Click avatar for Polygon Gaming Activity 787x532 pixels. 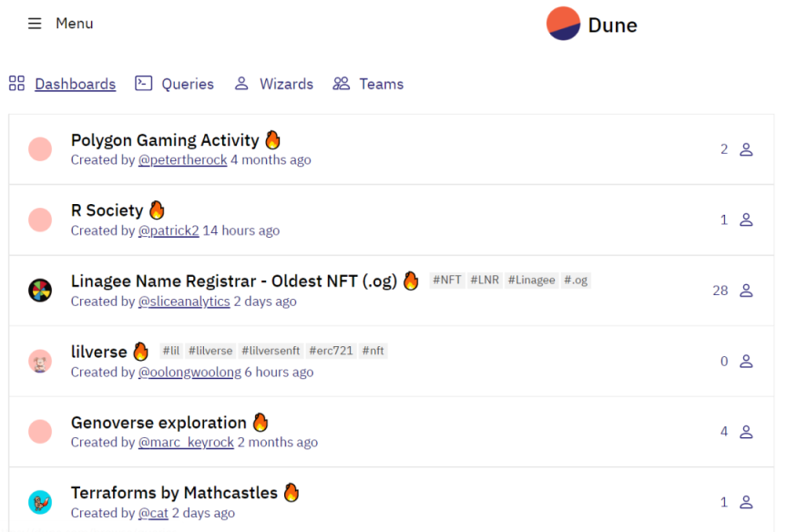(40, 149)
